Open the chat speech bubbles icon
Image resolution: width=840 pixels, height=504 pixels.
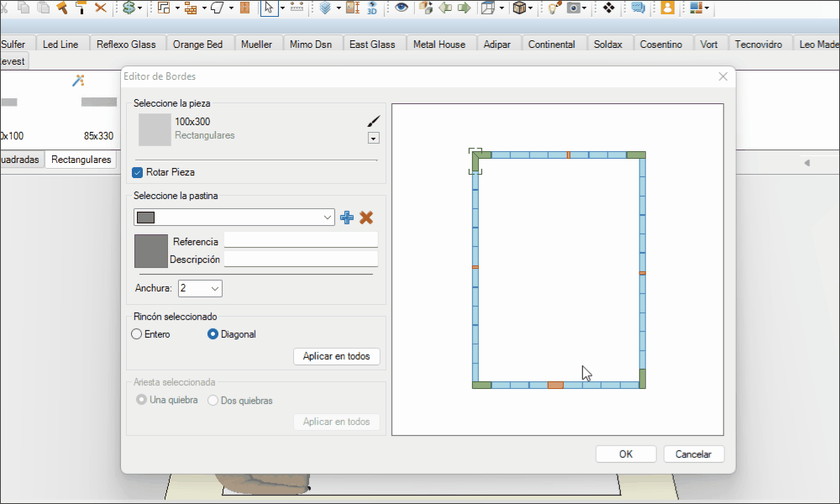(638, 8)
